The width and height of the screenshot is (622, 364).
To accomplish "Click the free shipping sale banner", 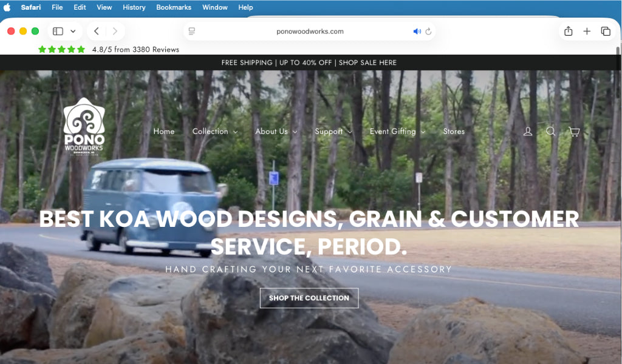I will tap(309, 62).
